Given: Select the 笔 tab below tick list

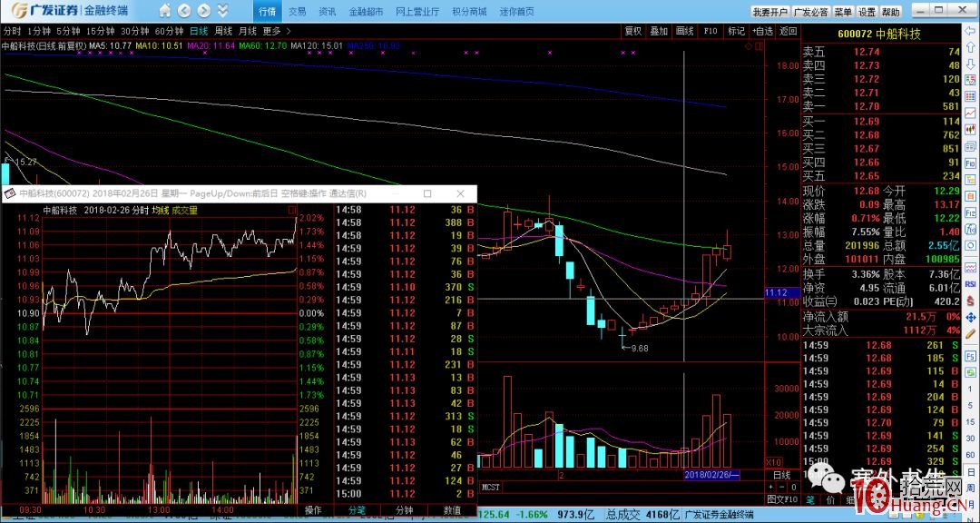Looking at the screenshot, I should [809, 500].
